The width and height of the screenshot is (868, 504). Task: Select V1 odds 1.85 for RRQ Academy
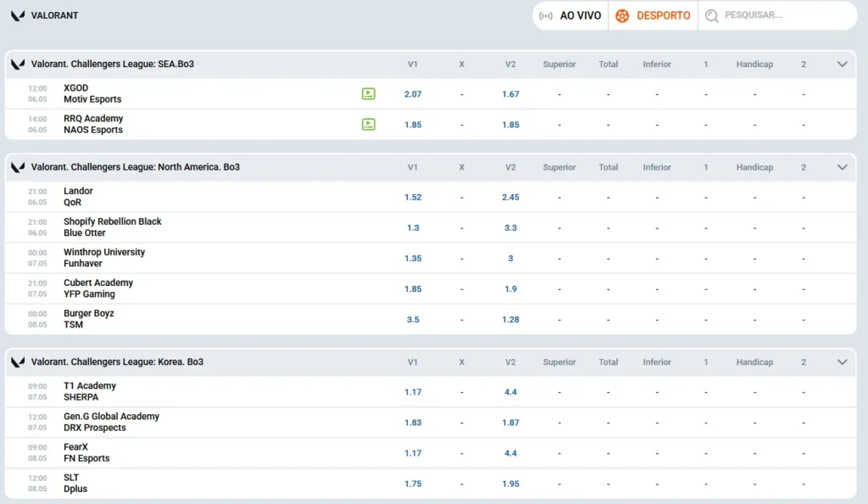(x=413, y=125)
